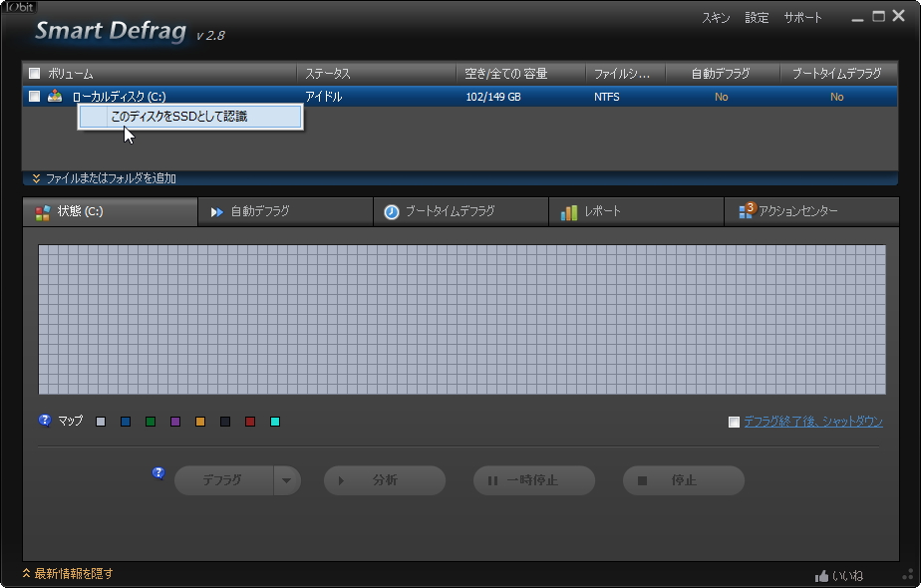Close the Smart Defrag window
Image resolution: width=921 pixels, height=588 pixels.
pos(899,16)
